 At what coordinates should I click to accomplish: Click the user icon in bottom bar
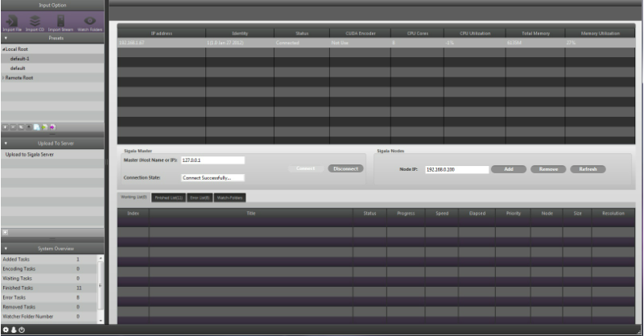[14, 330]
